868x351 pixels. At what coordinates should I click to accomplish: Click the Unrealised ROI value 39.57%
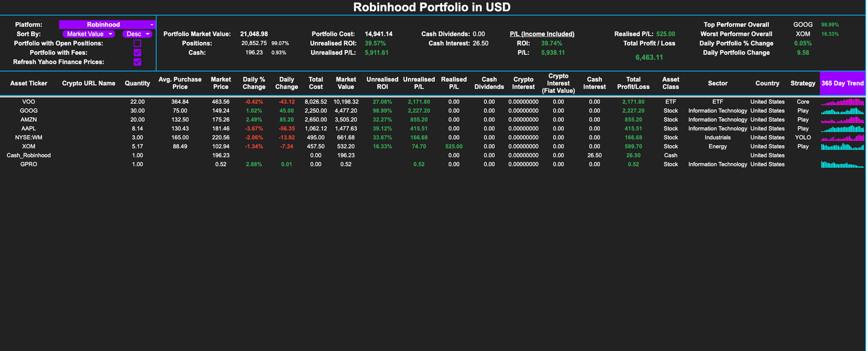point(375,43)
